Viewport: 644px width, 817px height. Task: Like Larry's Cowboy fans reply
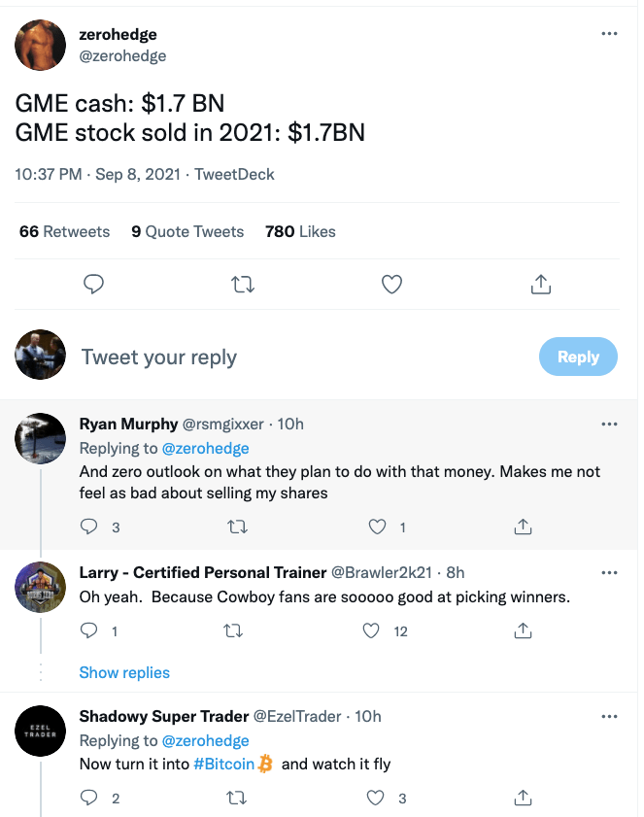point(371,631)
